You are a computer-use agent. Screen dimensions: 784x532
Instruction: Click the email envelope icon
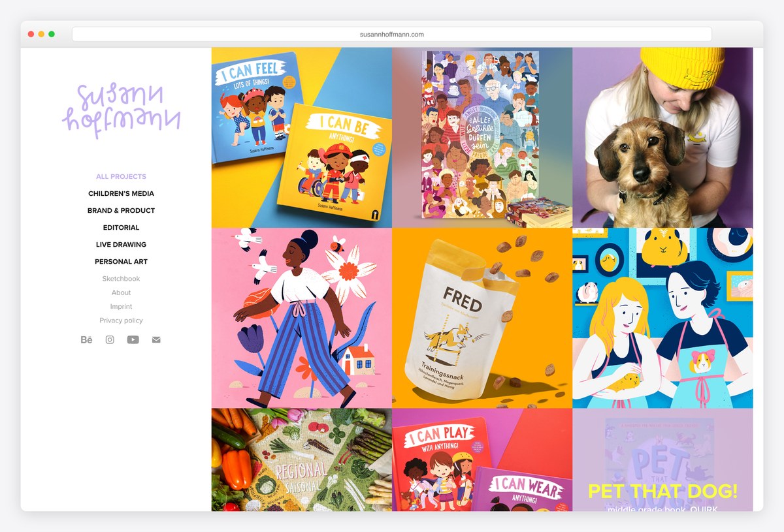point(156,339)
